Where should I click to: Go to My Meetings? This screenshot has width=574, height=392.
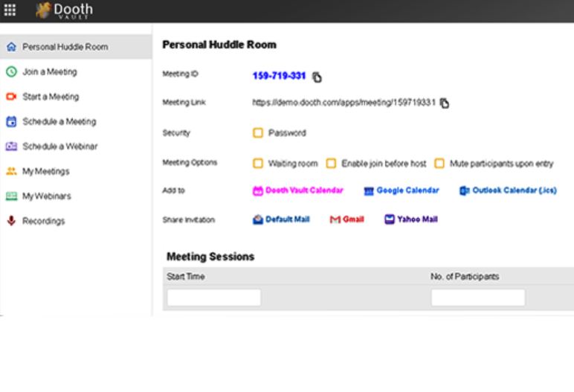click(45, 171)
